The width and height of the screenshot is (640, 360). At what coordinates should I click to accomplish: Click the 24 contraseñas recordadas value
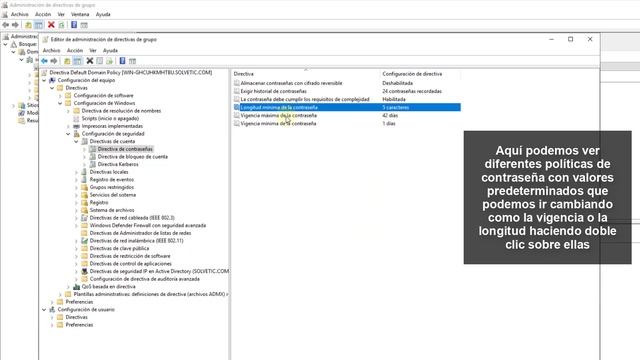[x=412, y=91]
